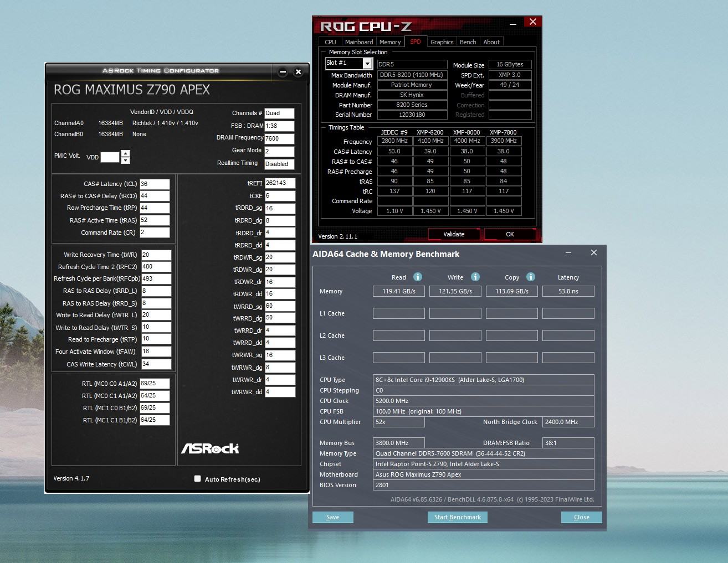Click Memory Write value 121.35 GB/s

tap(455, 291)
